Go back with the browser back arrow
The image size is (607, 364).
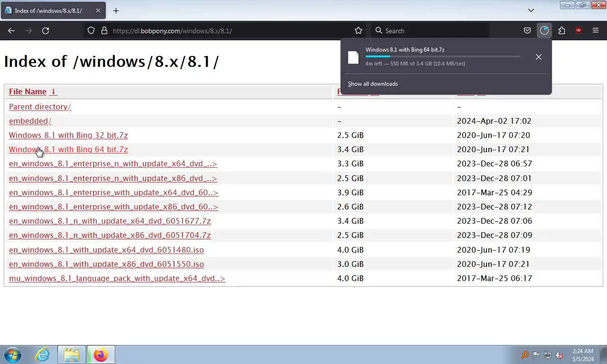click(11, 30)
